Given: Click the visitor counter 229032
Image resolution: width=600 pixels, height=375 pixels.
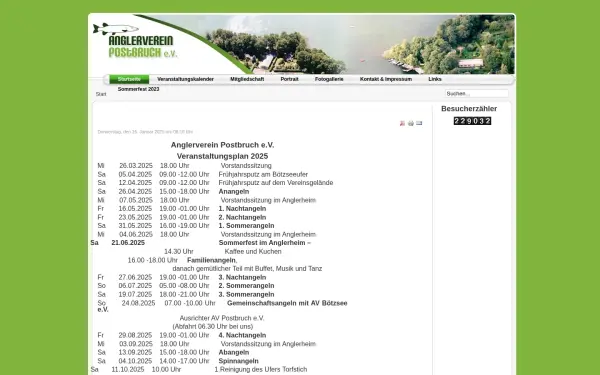Looking at the screenshot, I should point(472,121).
